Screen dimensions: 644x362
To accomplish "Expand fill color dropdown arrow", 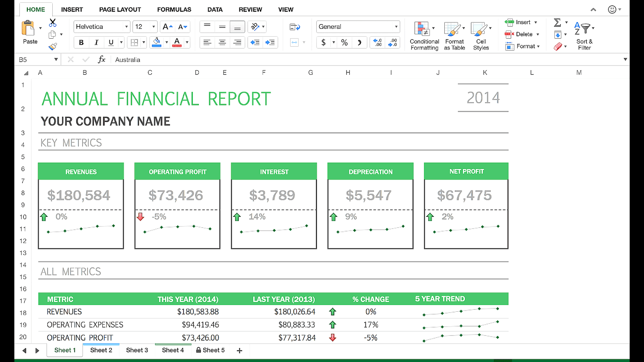I will click(x=166, y=42).
